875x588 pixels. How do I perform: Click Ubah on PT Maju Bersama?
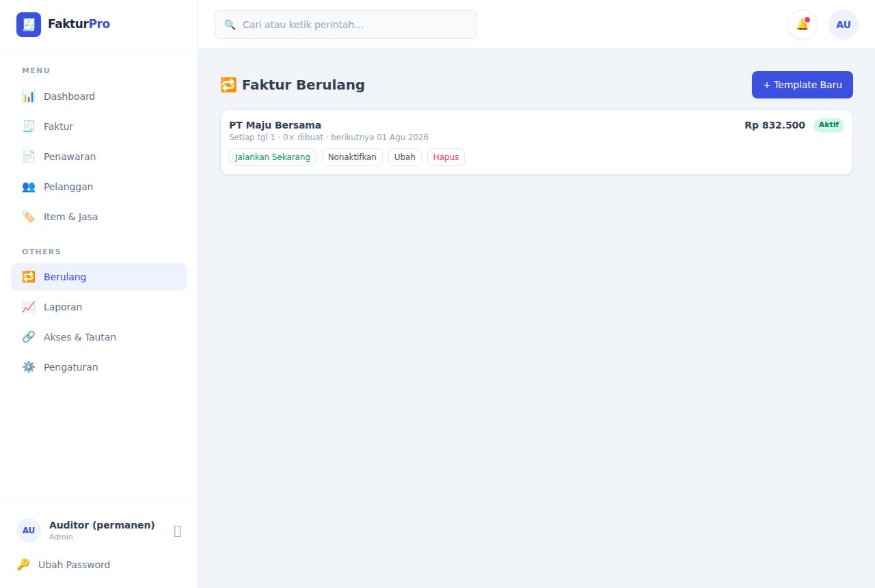(405, 157)
